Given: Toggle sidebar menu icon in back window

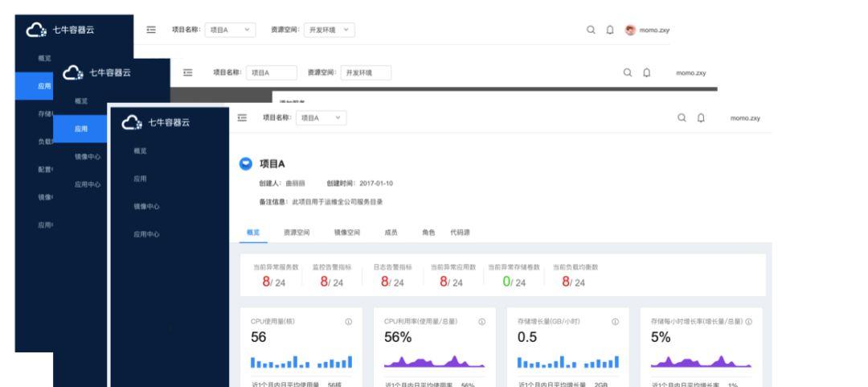Looking at the screenshot, I should click(x=151, y=30).
